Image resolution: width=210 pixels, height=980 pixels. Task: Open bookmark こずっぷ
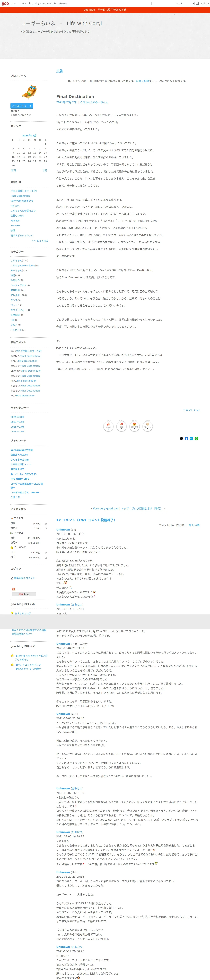(15, 497)
